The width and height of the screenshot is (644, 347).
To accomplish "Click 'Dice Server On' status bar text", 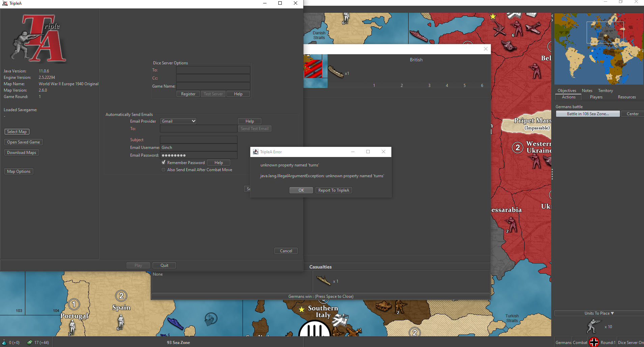I will [x=631, y=342].
